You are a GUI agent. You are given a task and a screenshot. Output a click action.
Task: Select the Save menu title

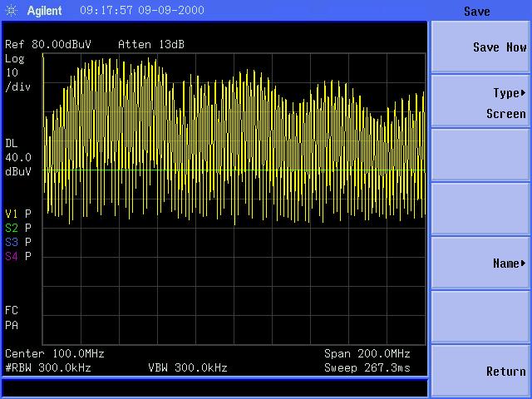476,12
